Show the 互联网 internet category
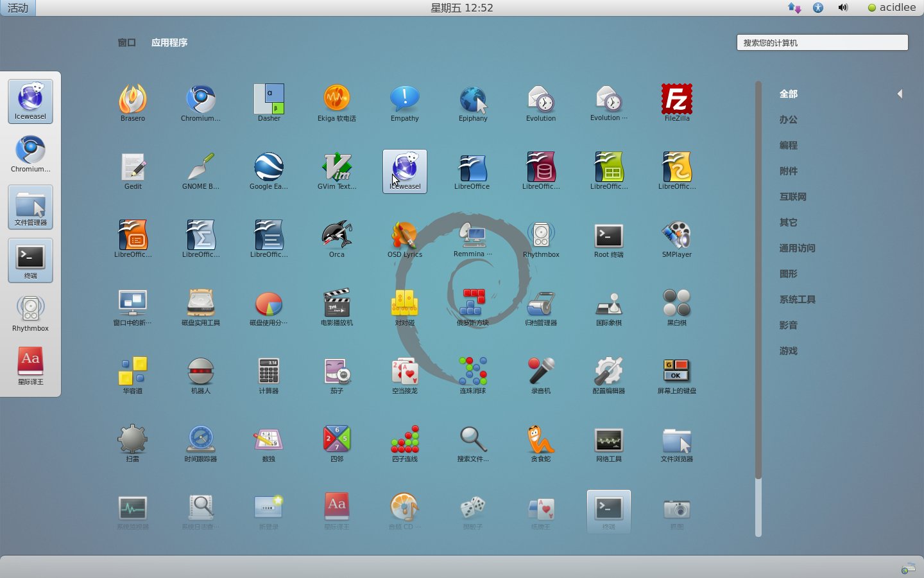 (793, 197)
